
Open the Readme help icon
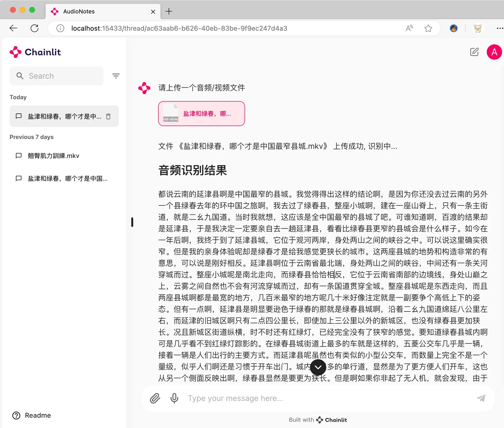(16, 415)
